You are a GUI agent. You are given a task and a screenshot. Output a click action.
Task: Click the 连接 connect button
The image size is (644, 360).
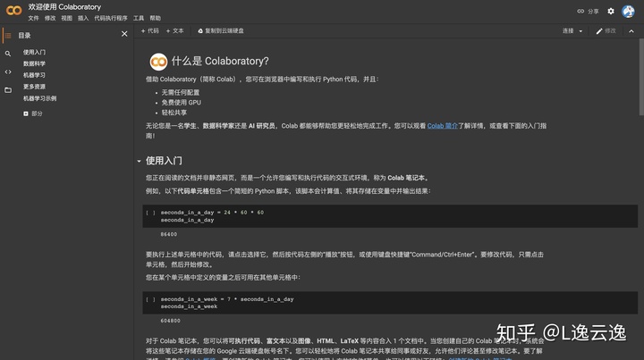click(x=568, y=30)
